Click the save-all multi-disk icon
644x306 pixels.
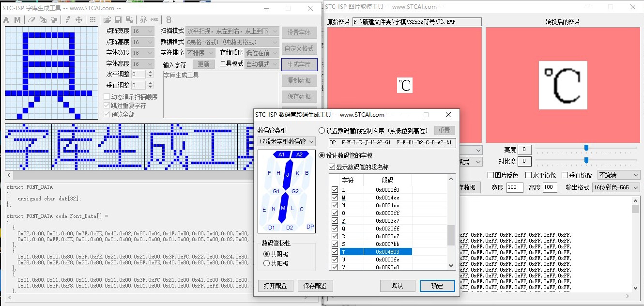tap(129, 20)
